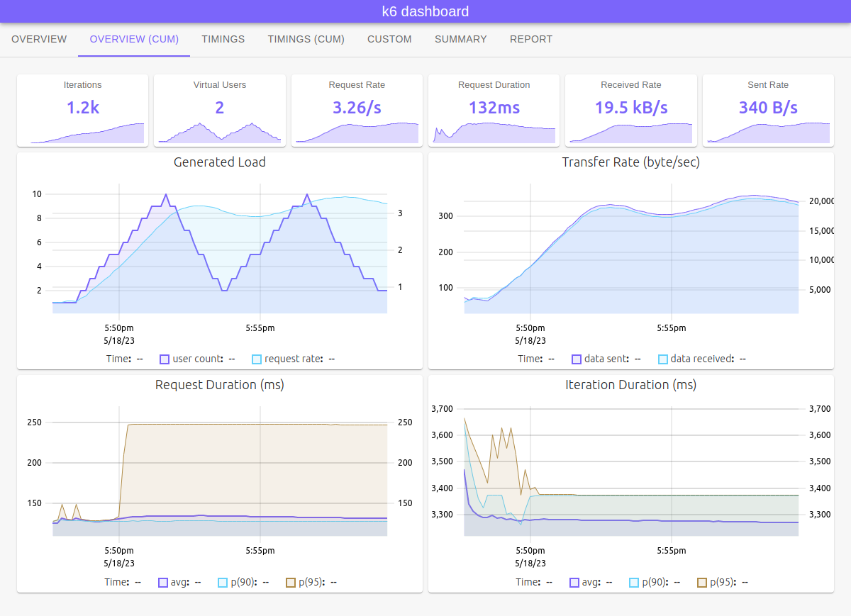The width and height of the screenshot is (851, 616).
Task: Toggle the request rate legend swatch
Action: pos(257,359)
